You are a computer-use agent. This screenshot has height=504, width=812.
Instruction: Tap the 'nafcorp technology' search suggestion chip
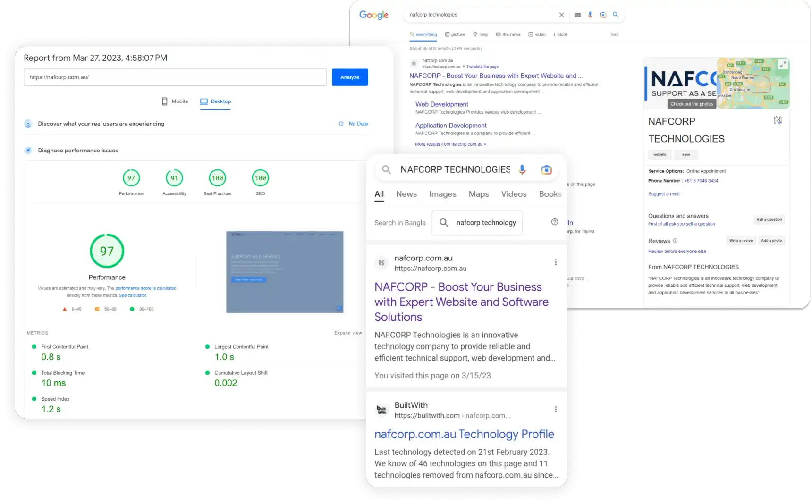point(477,223)
